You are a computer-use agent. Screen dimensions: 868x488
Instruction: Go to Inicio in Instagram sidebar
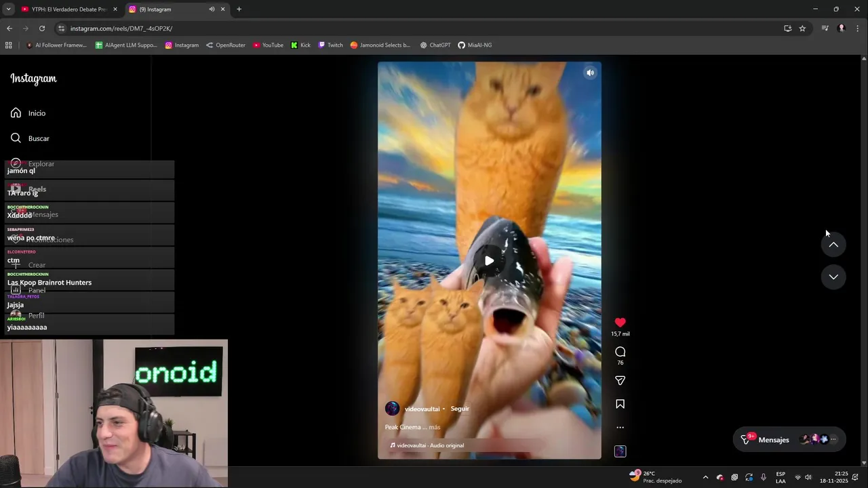pyautogui.click(x=37, y=113)
